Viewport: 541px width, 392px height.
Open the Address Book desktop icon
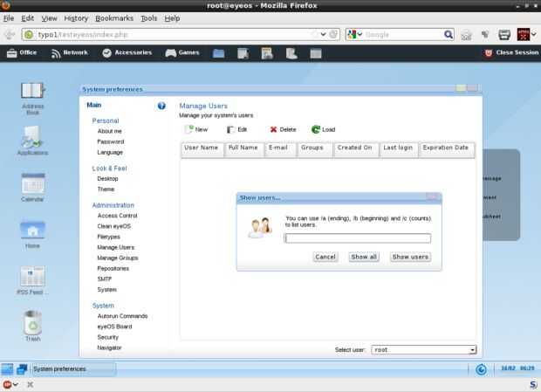(x=32, y=91)
